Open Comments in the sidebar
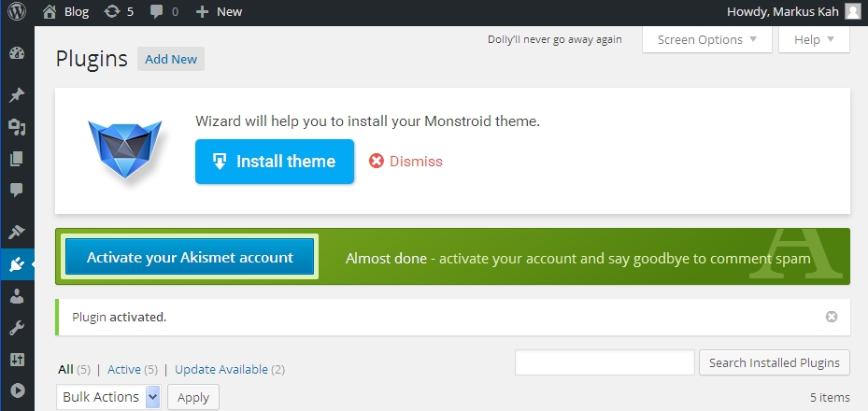Screen dimensions: 868x411 click(x=17, y=191)
